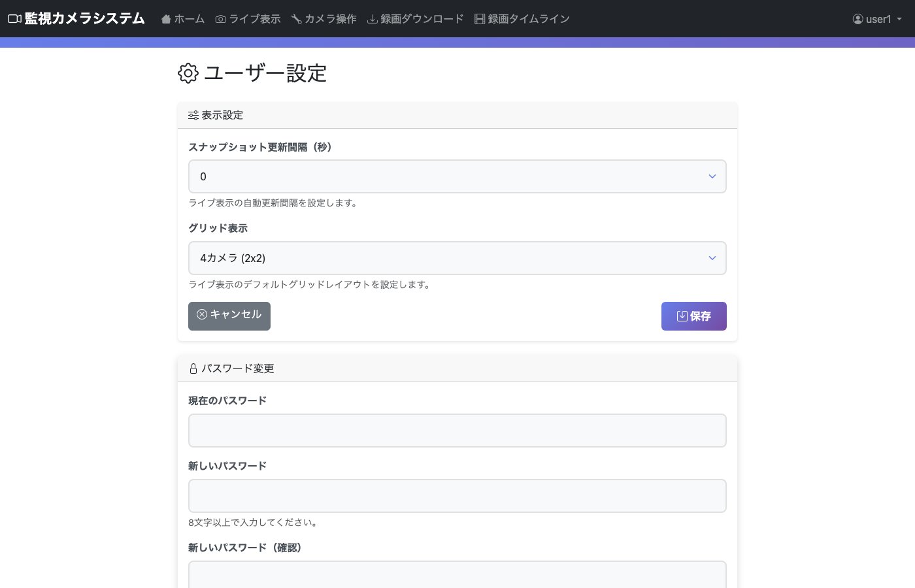Viewport: 915px width, 588px height.
Task: Click the 現在のパスワード input field
Action: 457,431
